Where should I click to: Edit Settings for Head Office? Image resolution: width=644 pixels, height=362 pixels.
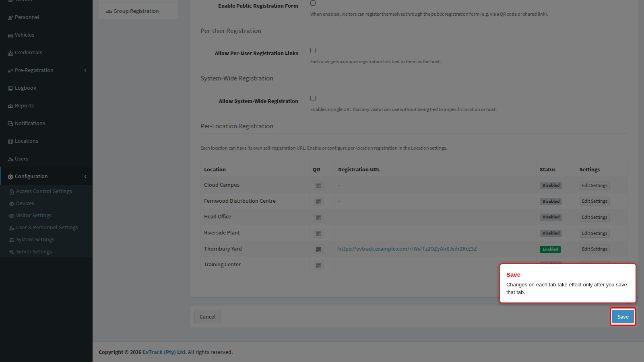594,217
